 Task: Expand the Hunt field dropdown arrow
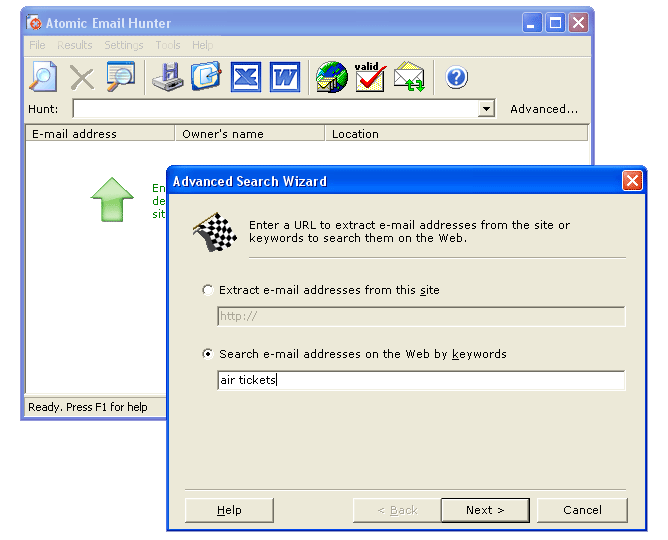pyautogui.click(x=486, y=109)
